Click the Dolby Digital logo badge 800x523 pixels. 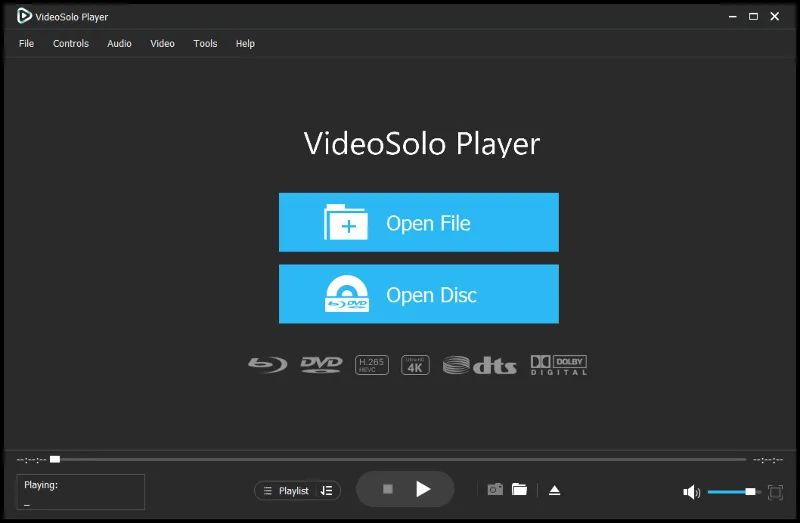tap(559, 365)
